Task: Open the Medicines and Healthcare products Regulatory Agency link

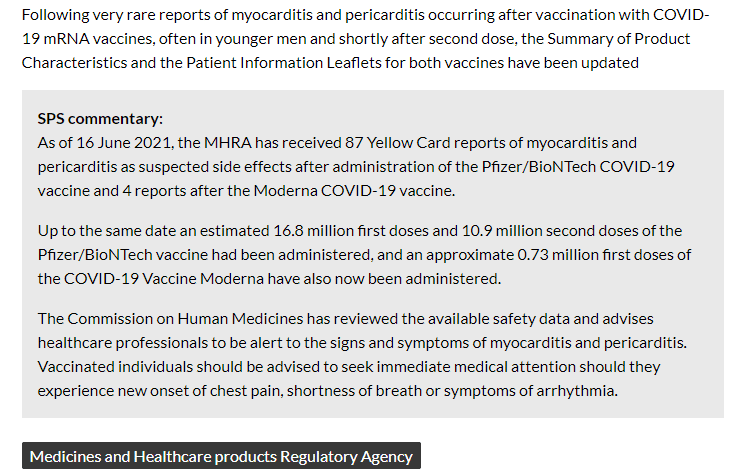Action: pyautogui.click(x=221, y=456)
